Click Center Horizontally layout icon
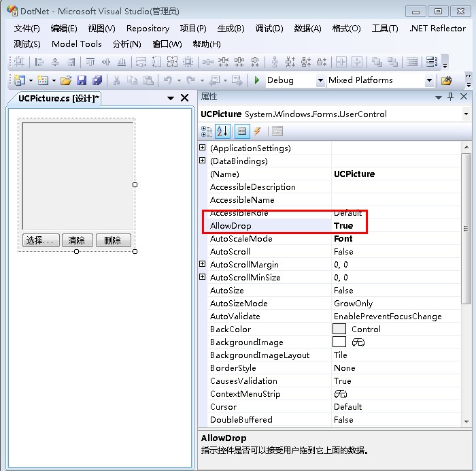The width and height of the screenshot is (476, 471). click(341, 62)
